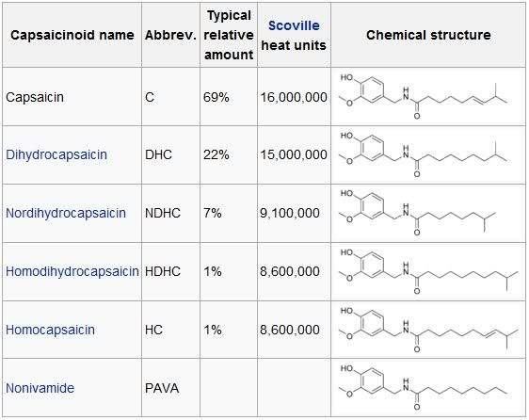Click the Homodihydrocapsaicin chemical structure image

tap(428, 272)
